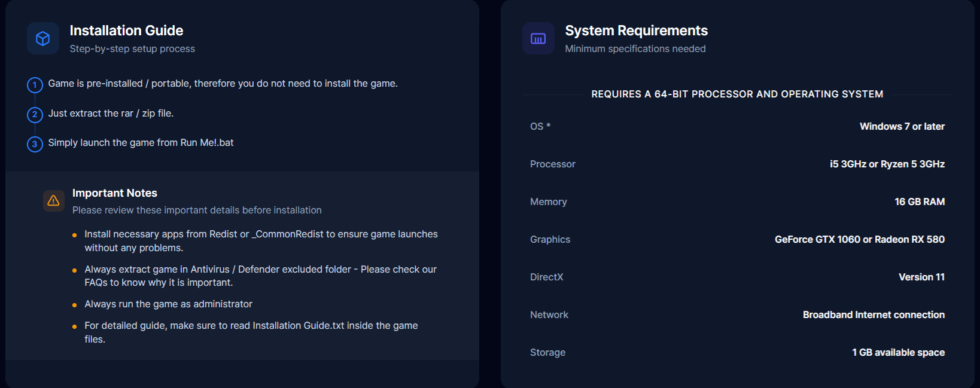The image size is (980, 388).
Task: Click the 'Memory' label
Action: pyautogui.click(x=548, y=202)
